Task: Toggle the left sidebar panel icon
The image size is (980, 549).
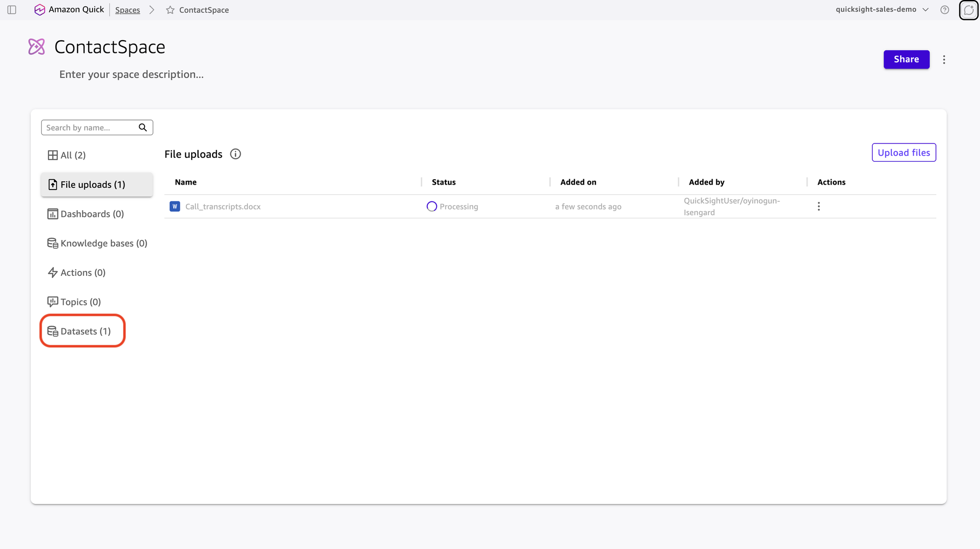Action: 12,10
